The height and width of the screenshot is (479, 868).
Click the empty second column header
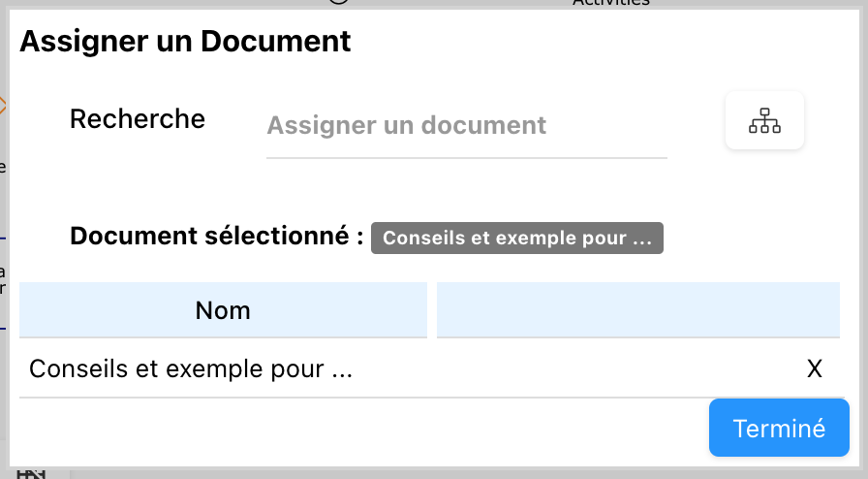click(x=637, y=310)
